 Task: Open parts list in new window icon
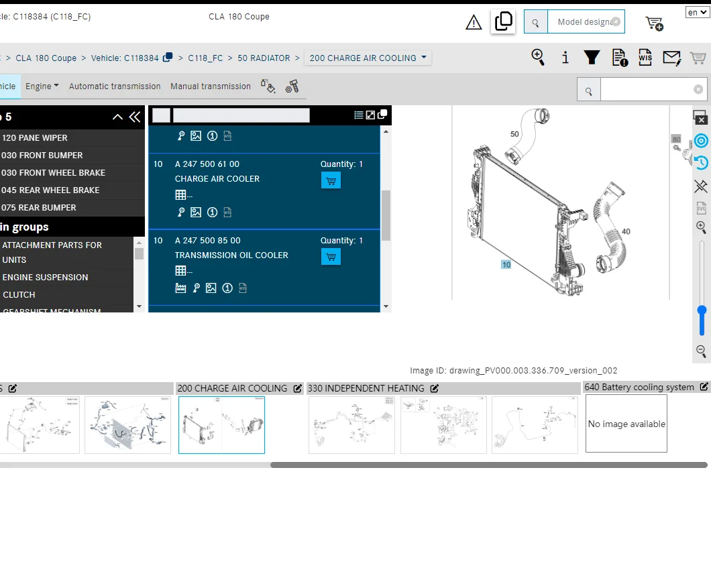click(x=382, y=114)
